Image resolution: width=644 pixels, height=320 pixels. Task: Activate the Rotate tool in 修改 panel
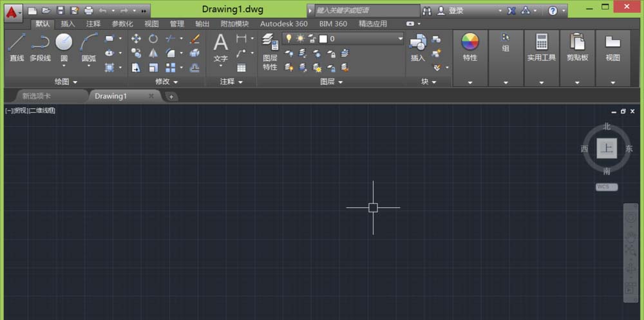[153, 39]
